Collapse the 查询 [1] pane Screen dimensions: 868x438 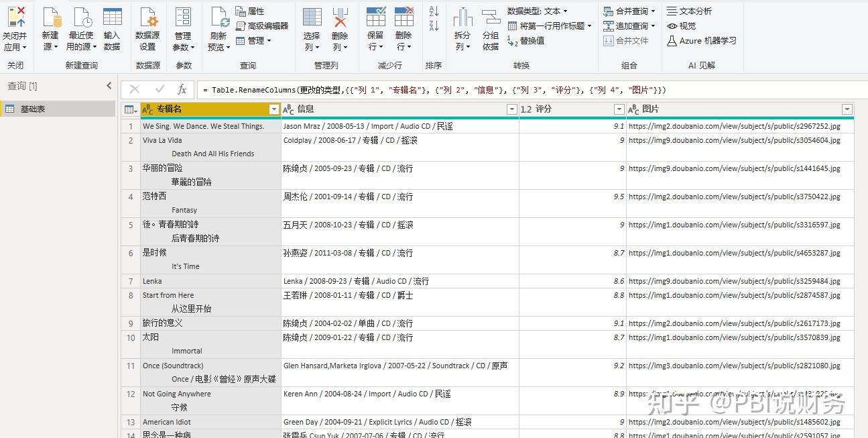tap(109, 86)
